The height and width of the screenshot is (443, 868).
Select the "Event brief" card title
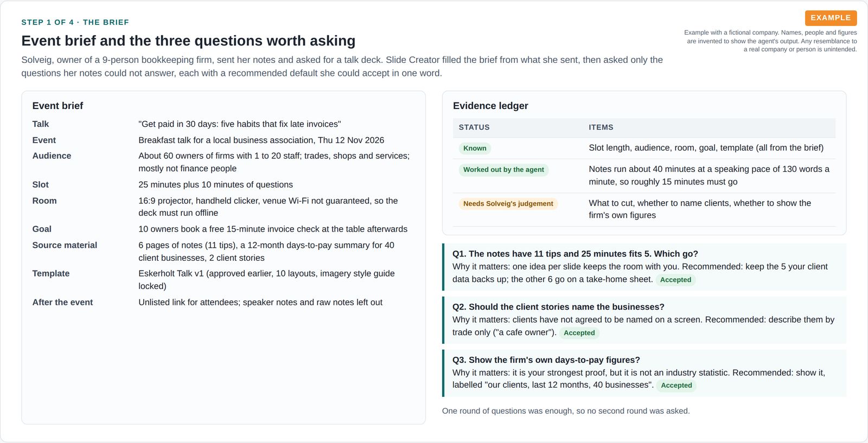coord(58,106)
